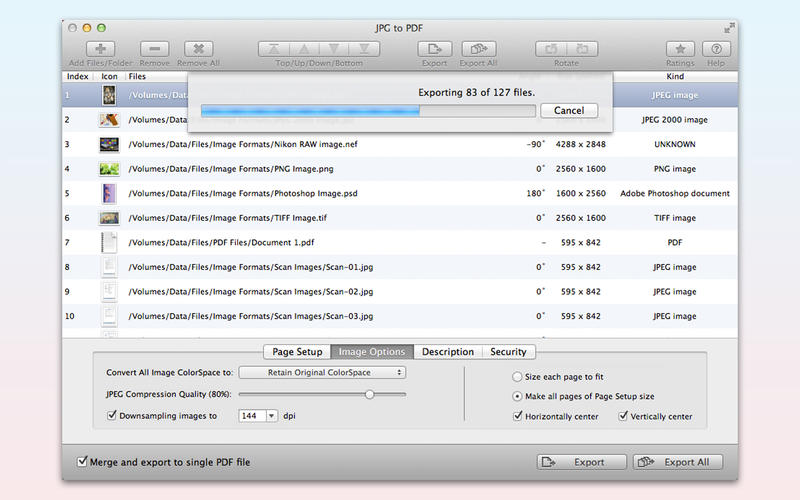Switch to the Page Setup tab
The height and width of the screenshot is (500, 800).
(297, 352)
